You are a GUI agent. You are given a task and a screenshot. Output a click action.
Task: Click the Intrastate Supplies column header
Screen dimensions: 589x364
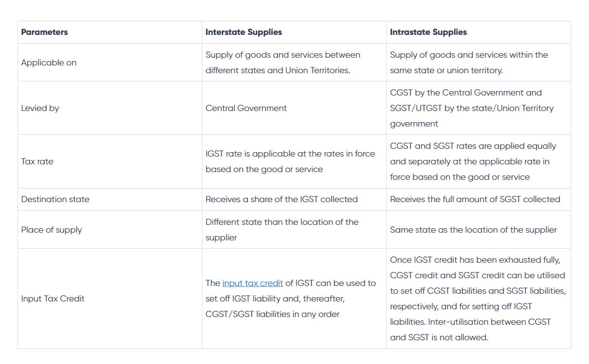pyautogui.click(x=428, y=32)
